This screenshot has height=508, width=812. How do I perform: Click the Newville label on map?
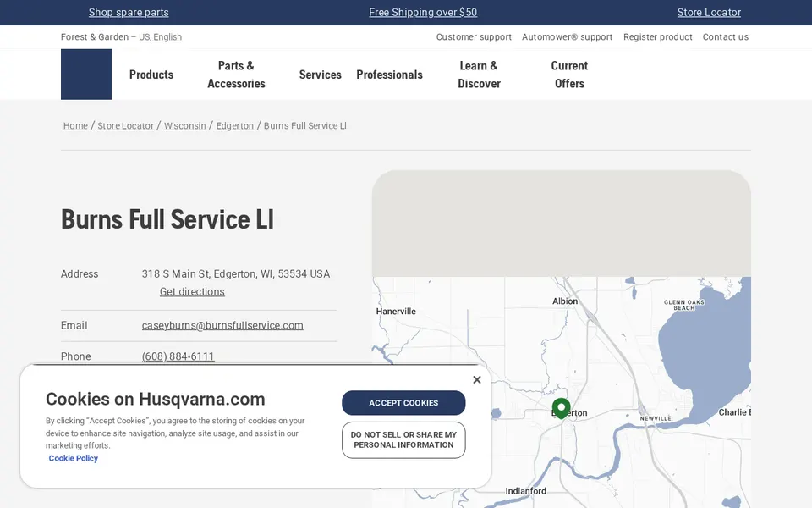655,419
